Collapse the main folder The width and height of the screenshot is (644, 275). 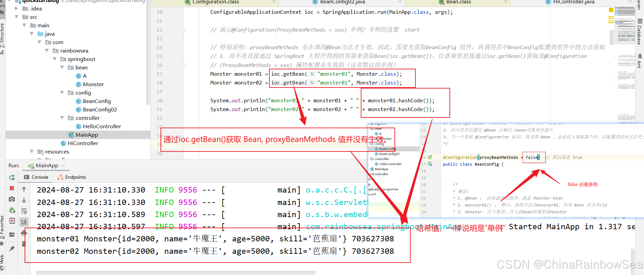[24, 25]
